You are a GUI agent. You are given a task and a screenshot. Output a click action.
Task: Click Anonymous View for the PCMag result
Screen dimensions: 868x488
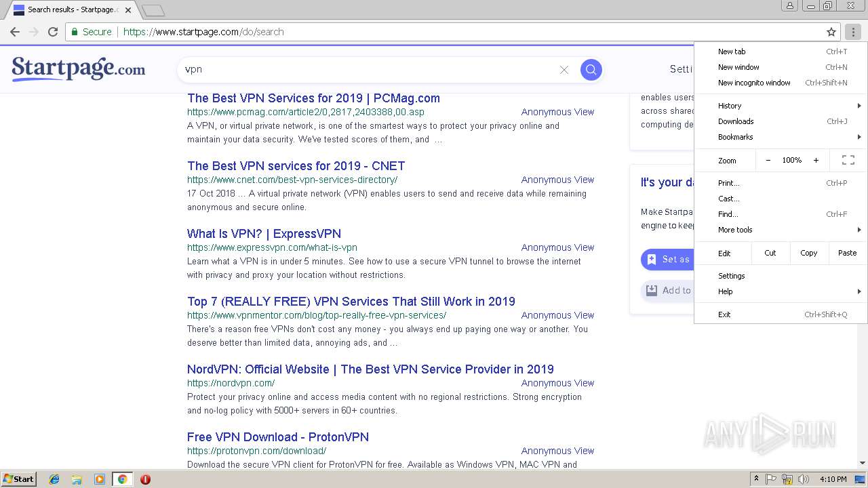[x=557, y=112]
